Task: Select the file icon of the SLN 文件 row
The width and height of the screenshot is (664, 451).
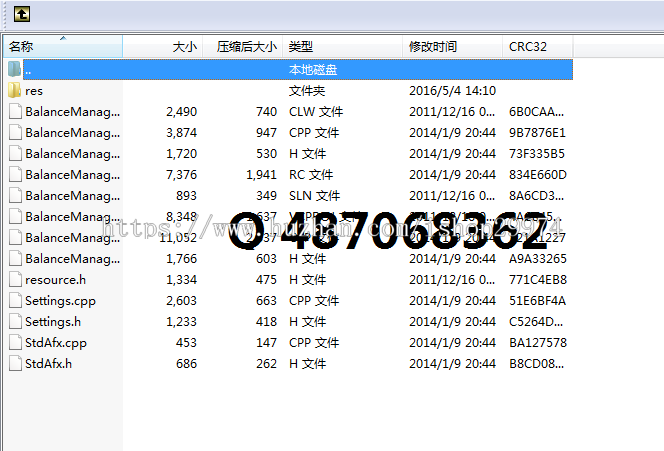Action: 15,196
